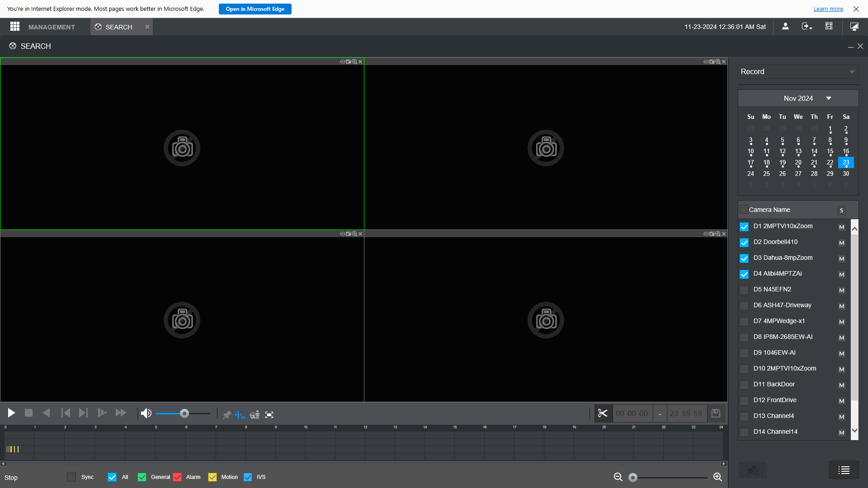Close the SEARCH tab

pyautogui.click(x=147, y=27)
